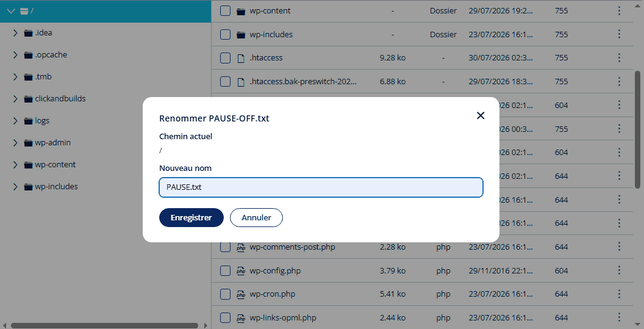
Task: Select the .htaccess.bak-preswitch file checkbox
Action: pyautogui.click(x=225, y=81)
